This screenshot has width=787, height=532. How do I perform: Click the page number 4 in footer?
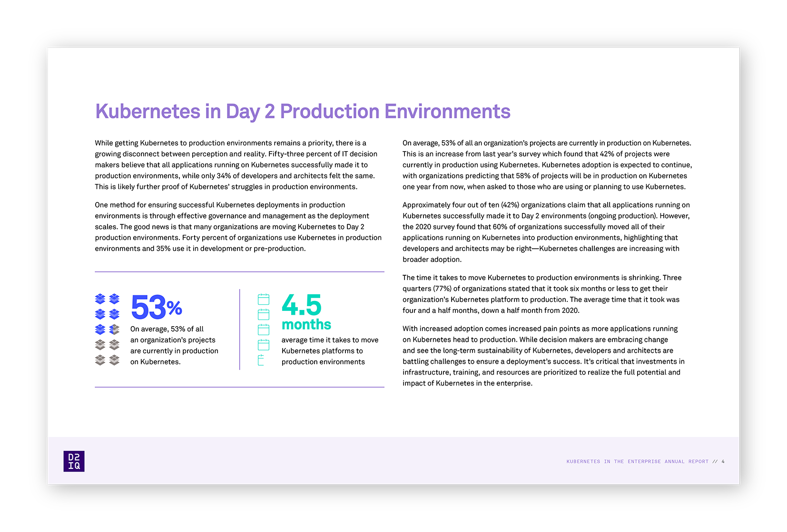click(723, 462)
